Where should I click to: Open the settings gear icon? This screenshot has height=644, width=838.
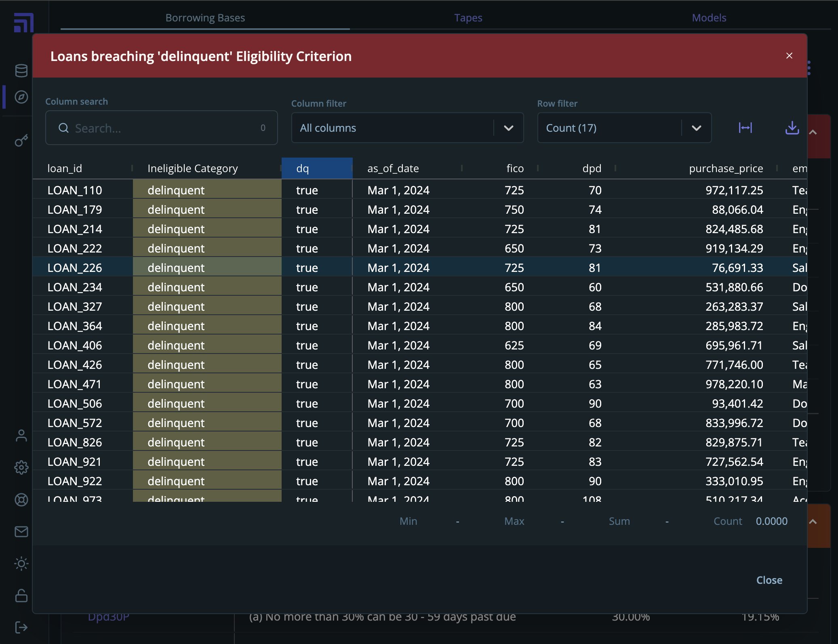click(x=21, y=467)
